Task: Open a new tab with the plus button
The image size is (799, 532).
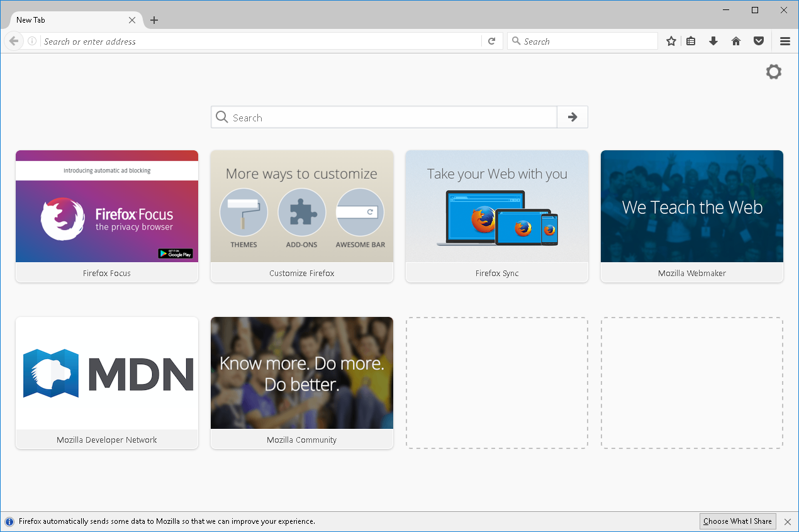Action: pos(154,20)
